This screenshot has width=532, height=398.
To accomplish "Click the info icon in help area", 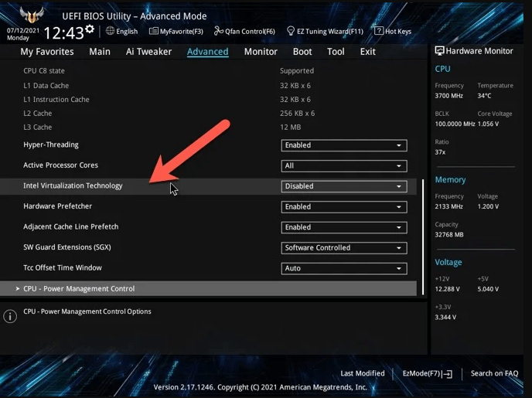I will tap(10, 316).
